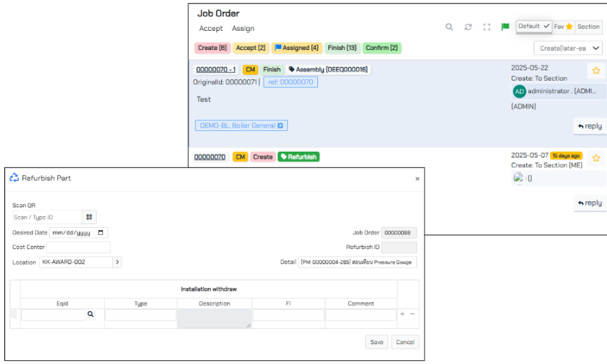
Task: Remove the row with the minus icon
Action: (x=412, y=314)
